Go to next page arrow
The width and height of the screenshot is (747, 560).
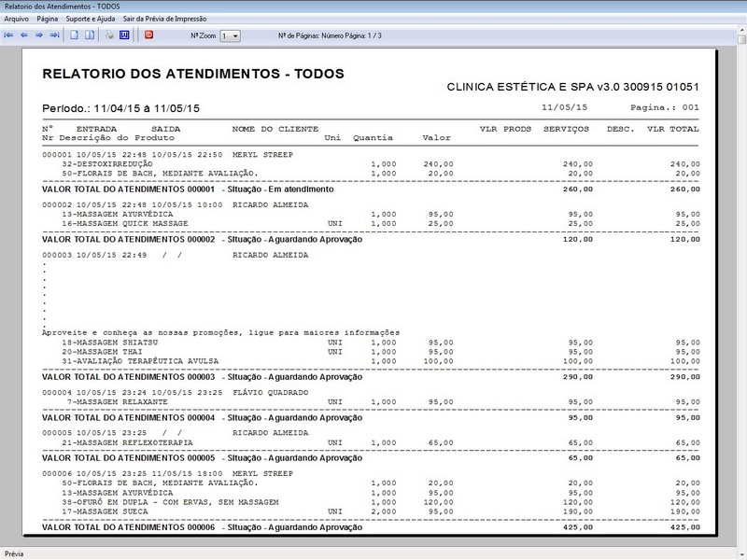[x=39, y=35]
